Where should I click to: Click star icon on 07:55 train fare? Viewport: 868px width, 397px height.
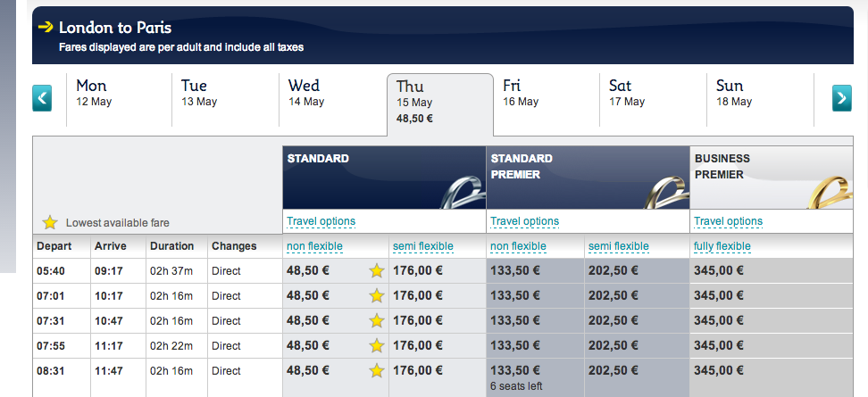pyautogui.click(x=377, y=345)
